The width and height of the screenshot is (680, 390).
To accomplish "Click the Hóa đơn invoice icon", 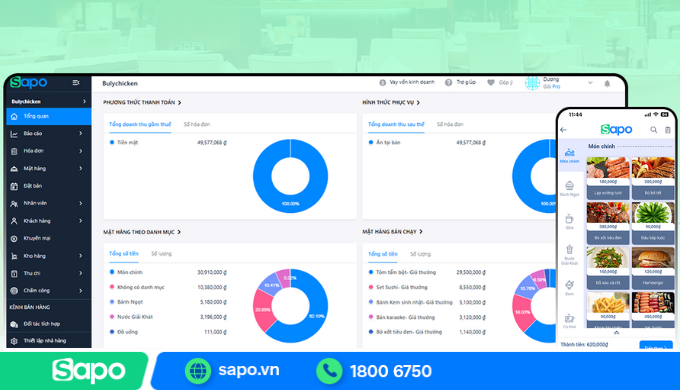I will coord(14,151).
